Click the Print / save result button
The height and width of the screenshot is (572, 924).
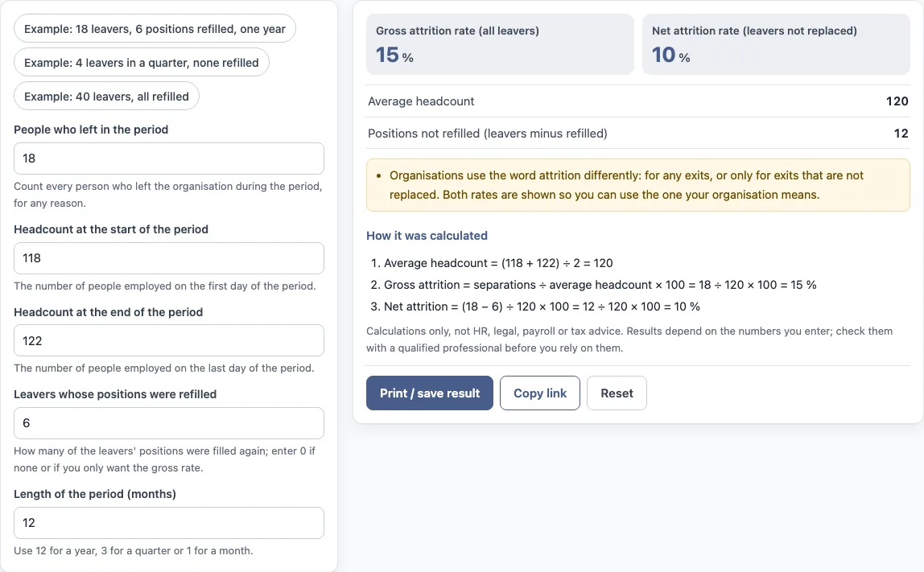pyautogui.click(x=430, y=393)
